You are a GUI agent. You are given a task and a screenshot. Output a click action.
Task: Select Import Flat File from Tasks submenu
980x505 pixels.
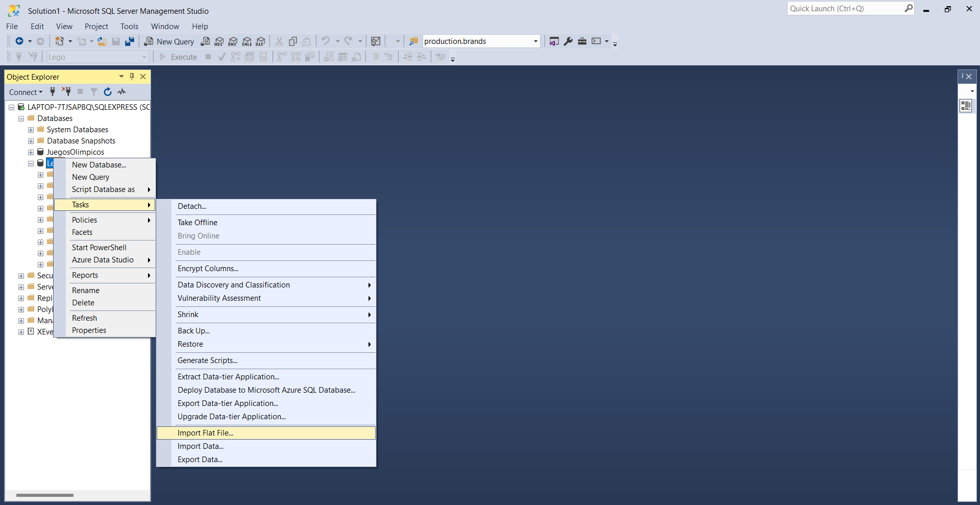click(205, 433)
